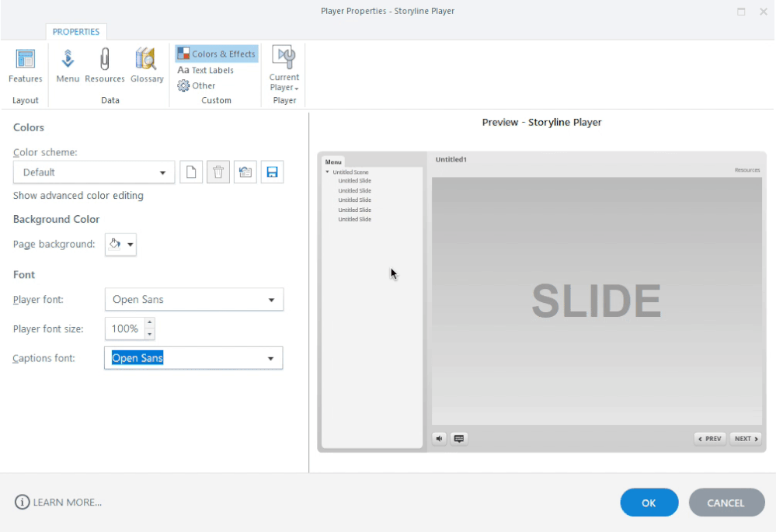776x532 pixels.
Task: Select first Untitled Slide in preview menu
Action: click(354, 181)
